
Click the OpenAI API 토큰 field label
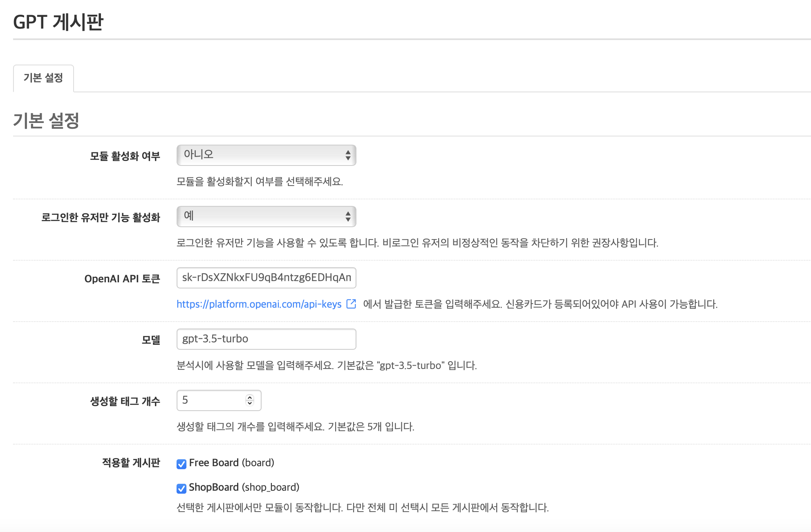click(x=122, y=278)
